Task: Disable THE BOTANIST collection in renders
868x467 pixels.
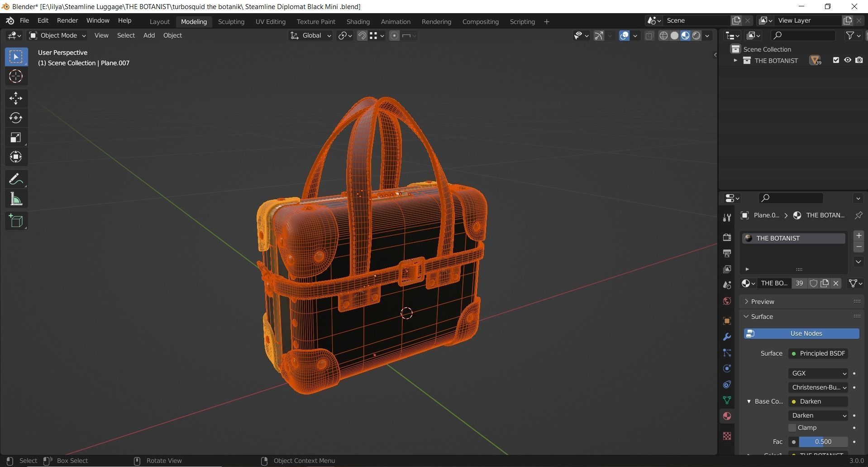Action: coord(859,60)
